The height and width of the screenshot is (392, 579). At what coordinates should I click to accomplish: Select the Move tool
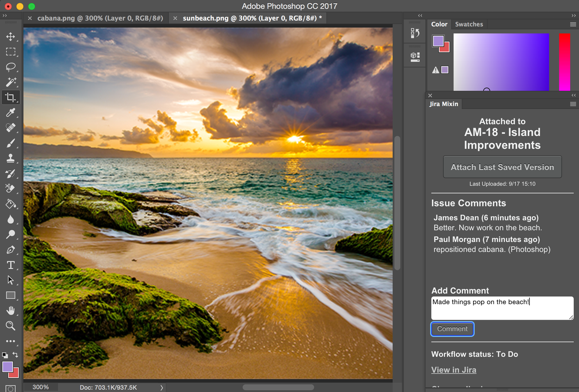coord(10,37)
